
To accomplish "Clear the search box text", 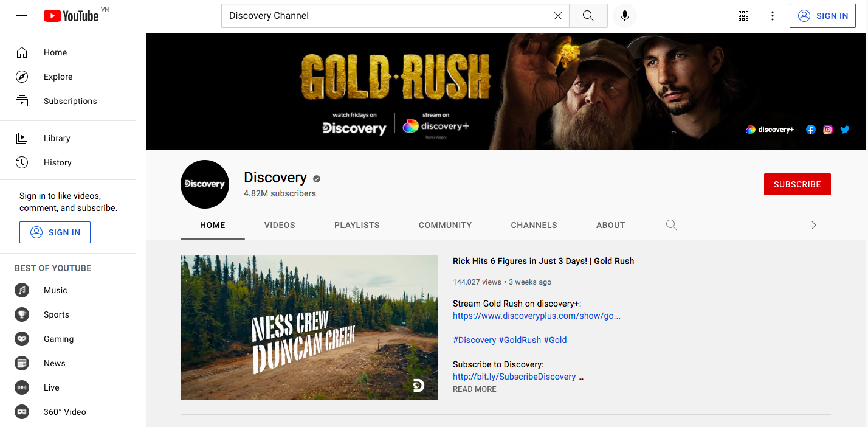I will pos(557,16).
